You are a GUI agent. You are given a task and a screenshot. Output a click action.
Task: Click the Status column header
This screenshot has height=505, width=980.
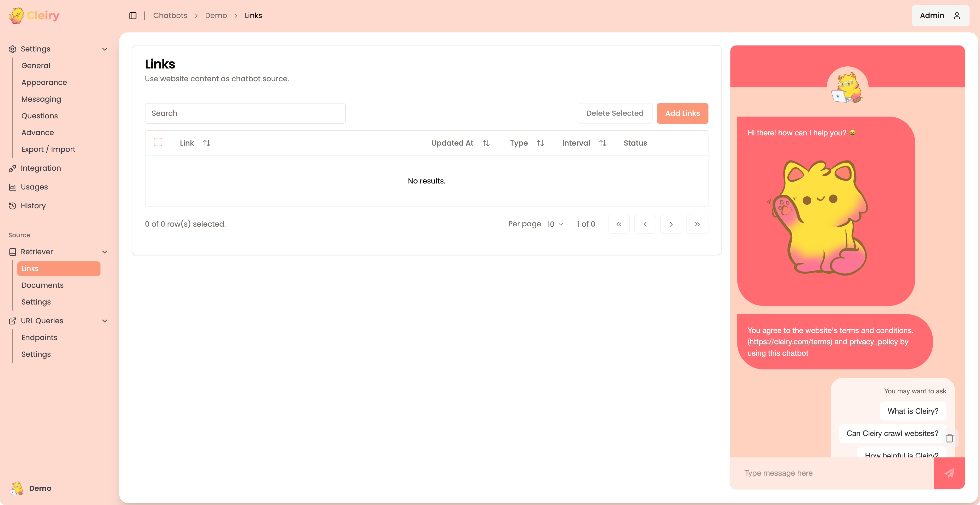635,143
